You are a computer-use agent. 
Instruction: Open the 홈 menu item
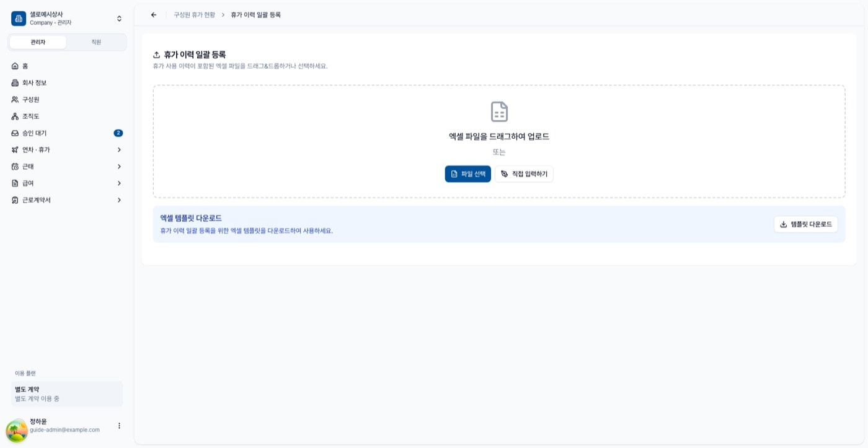(67, 66)
